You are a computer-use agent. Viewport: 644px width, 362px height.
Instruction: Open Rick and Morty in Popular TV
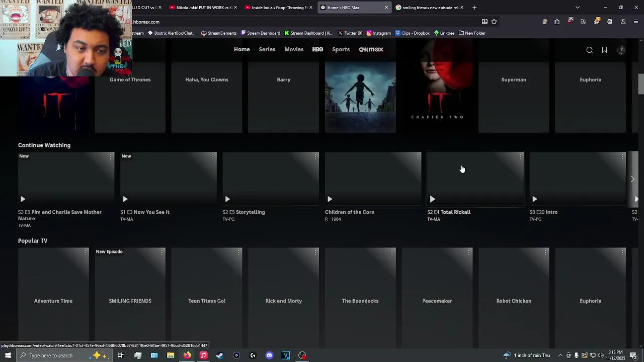coord(283,297)
